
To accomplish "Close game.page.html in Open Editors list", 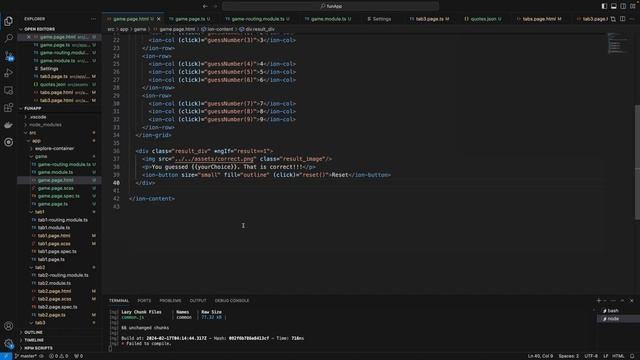I will coord(29,37).
